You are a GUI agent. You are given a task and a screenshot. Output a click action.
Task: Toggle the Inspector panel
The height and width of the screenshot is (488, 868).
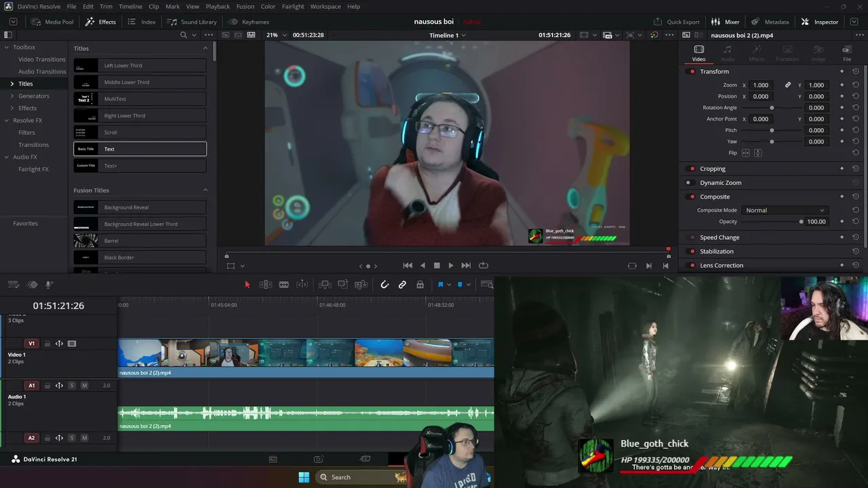point(820,22)
